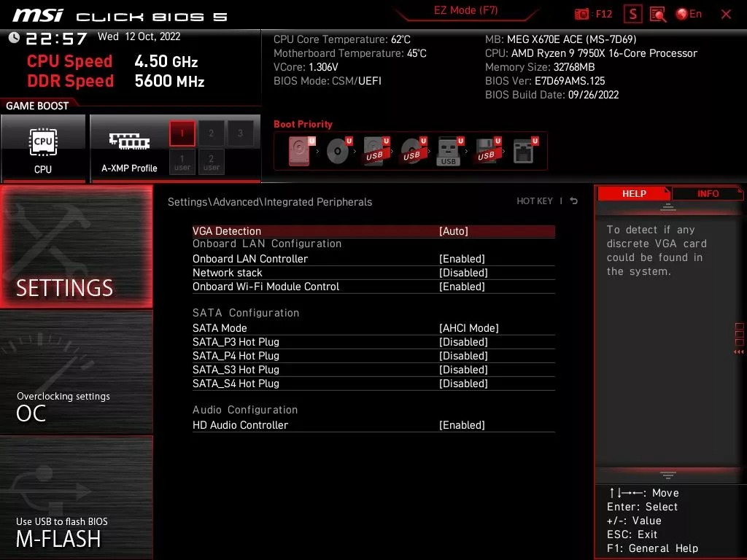
Task: Open the OC overclocking settings section
Action: pos(76,373)
